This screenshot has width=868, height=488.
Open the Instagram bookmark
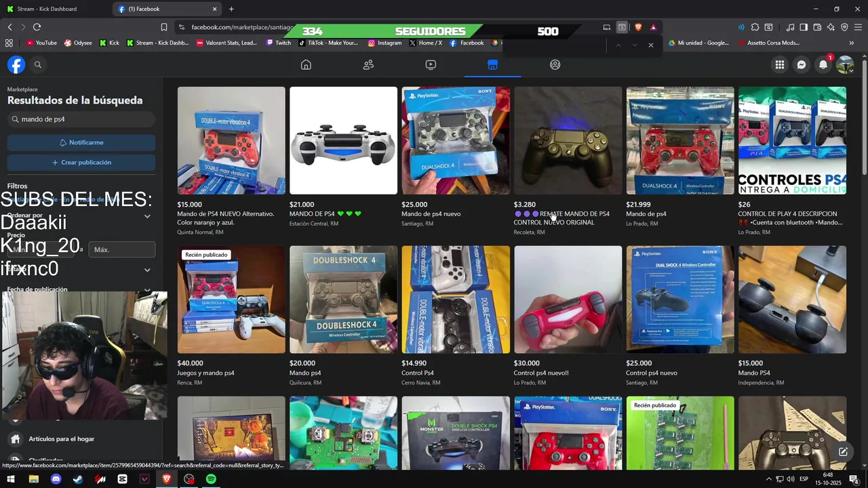pos(384,43)
